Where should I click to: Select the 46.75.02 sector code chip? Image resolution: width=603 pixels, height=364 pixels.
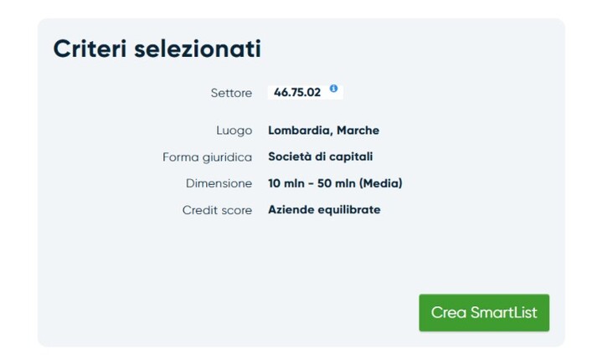(x=297, y=93)
